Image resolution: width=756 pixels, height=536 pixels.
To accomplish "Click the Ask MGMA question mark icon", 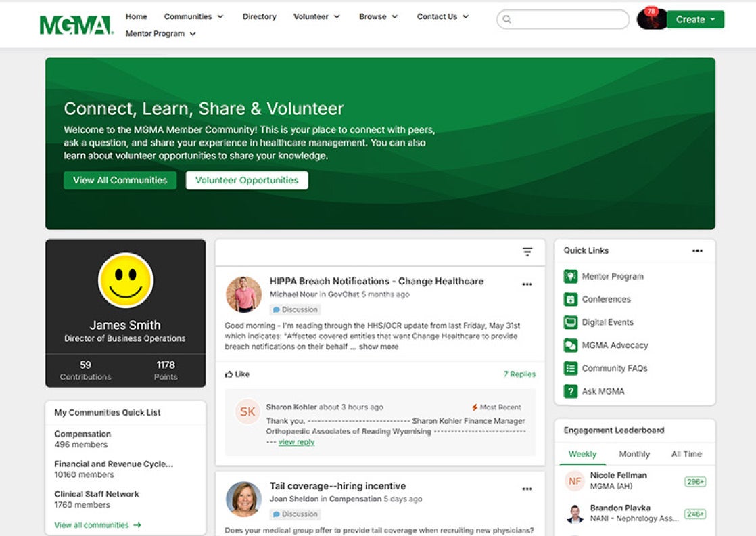I will [571, 391].
